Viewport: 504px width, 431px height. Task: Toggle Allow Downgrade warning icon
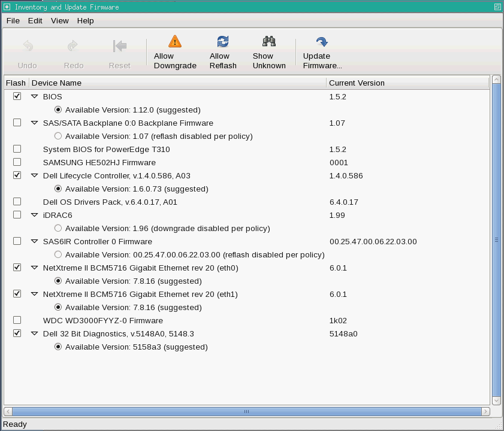(x=175, y=41)
